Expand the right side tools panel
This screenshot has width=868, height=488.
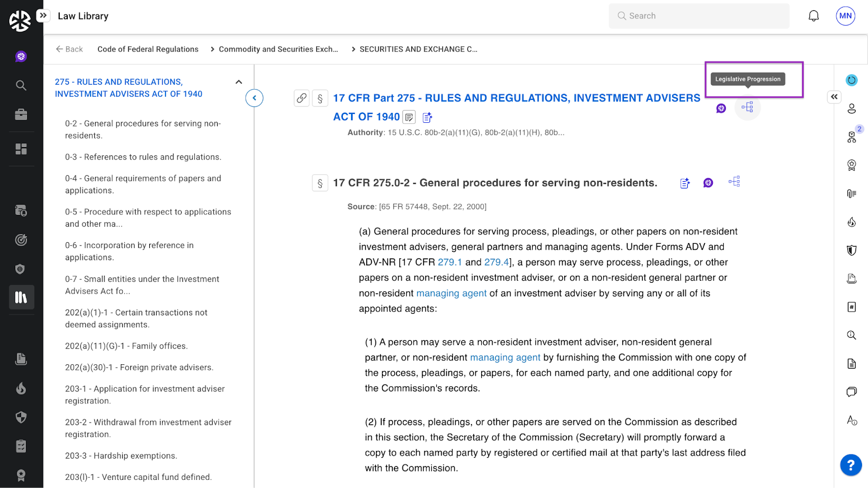834,97
